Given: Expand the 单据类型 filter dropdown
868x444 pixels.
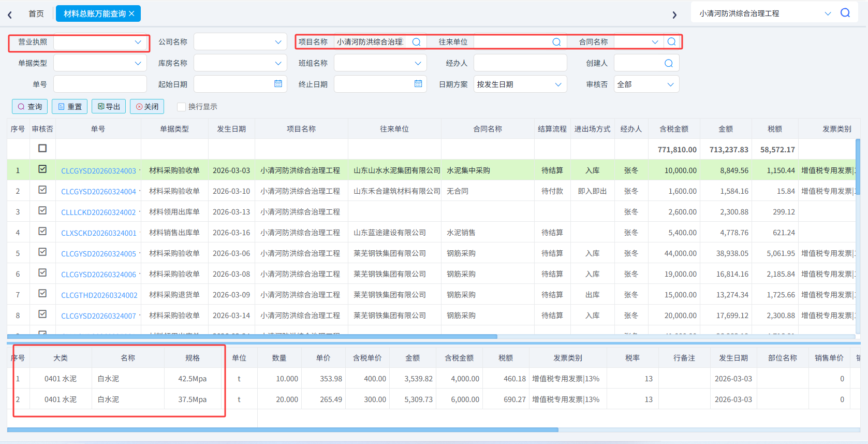Looking at the screenshot, I should (138, 63).
